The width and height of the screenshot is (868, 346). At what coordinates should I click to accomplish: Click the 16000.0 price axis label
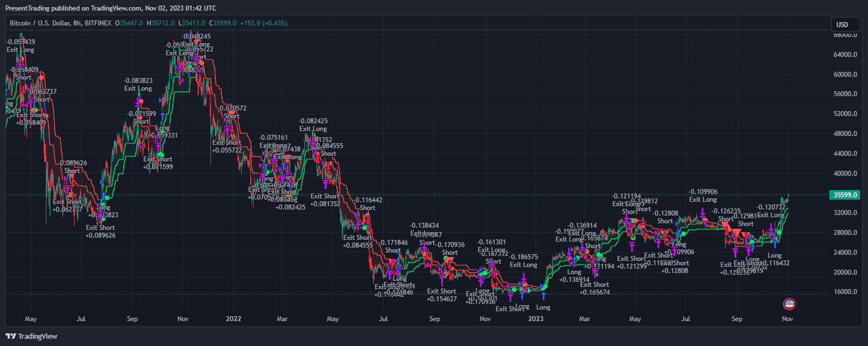tap(845, 292)
